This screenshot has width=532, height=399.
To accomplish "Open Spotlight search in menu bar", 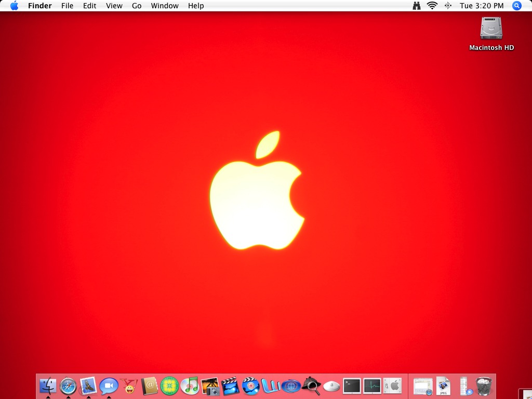I will point(516,6).
